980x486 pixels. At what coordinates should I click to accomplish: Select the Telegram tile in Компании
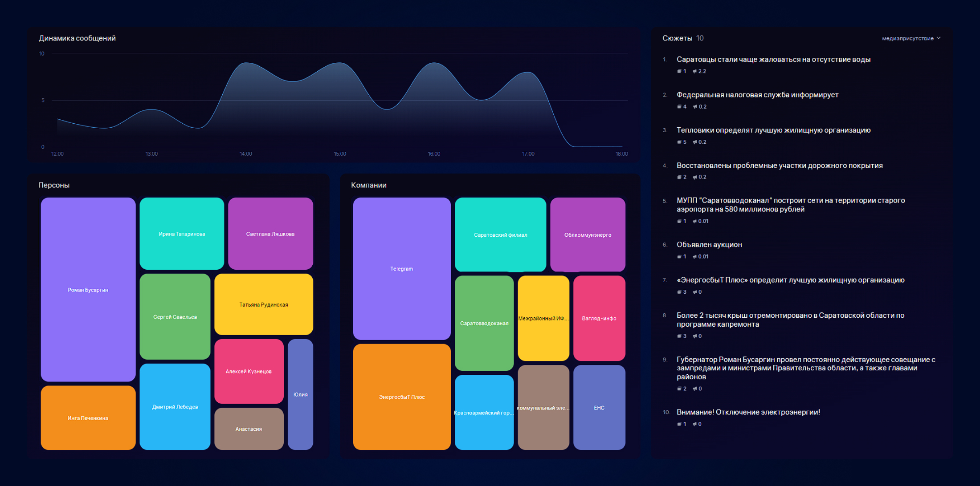click(x=402, y=269)
